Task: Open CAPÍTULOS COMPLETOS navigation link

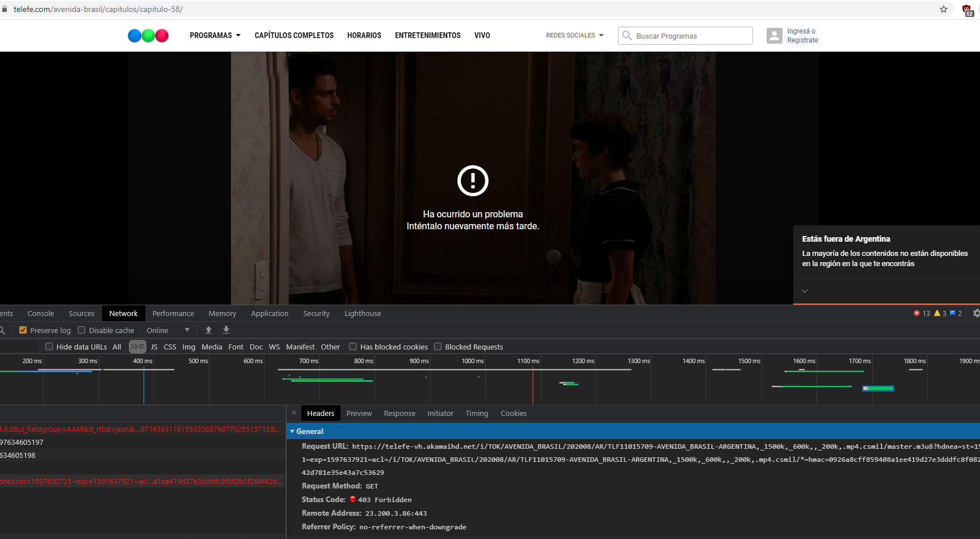Action: (293, 35)
